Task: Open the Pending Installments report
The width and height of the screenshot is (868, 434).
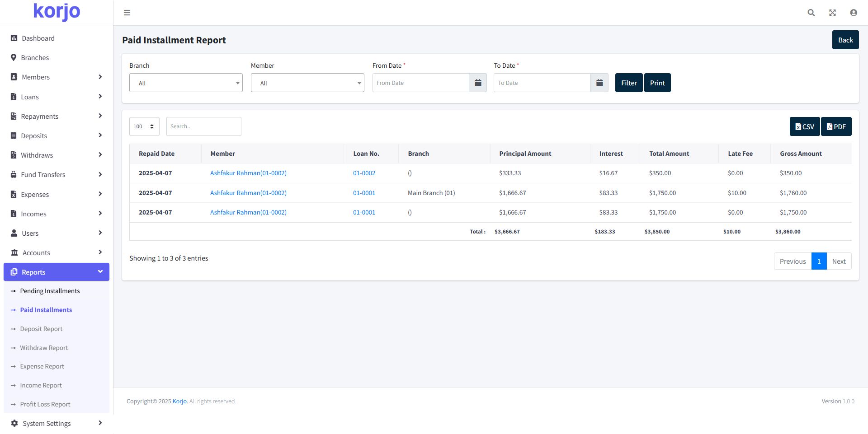Action: [50, 291]
